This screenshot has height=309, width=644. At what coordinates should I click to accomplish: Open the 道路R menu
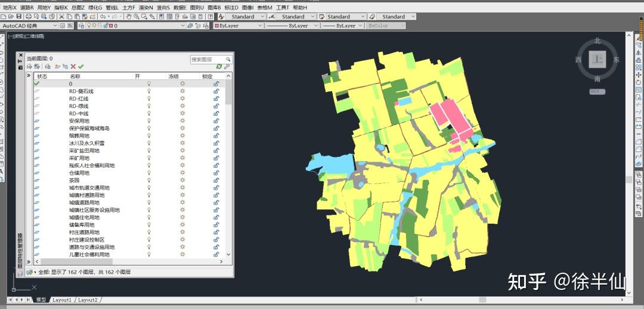click(27, 8)
